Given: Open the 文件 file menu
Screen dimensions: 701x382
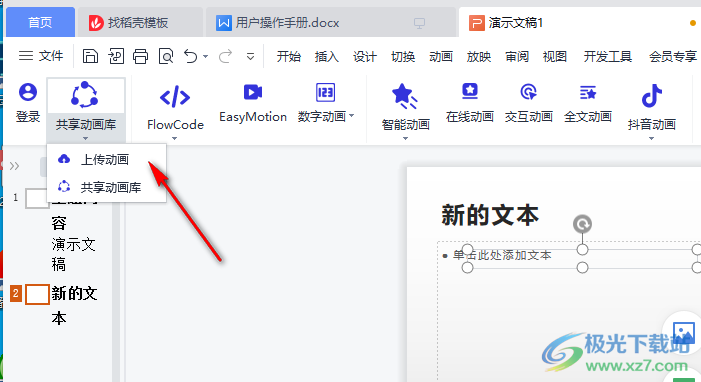Looking at the screenshot, I should pos(41,56).
